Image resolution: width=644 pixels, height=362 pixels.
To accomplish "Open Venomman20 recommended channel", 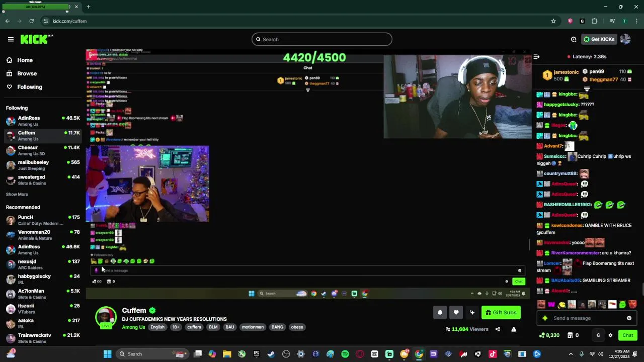I will coord(42,235).
